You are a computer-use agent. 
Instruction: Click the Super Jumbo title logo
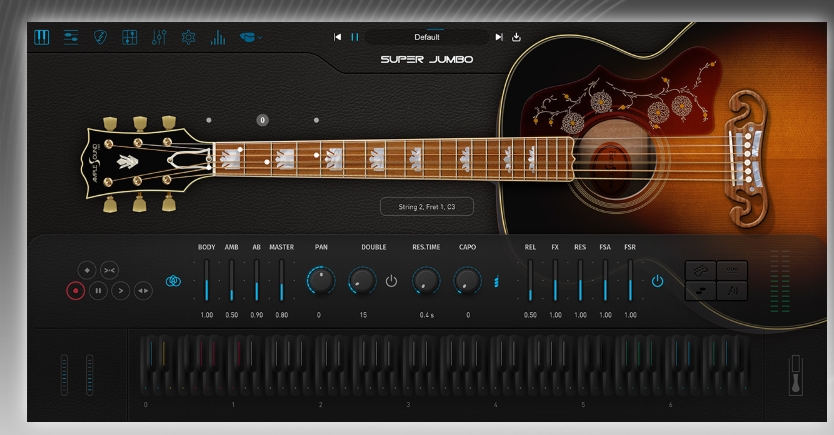coord(427,59)
